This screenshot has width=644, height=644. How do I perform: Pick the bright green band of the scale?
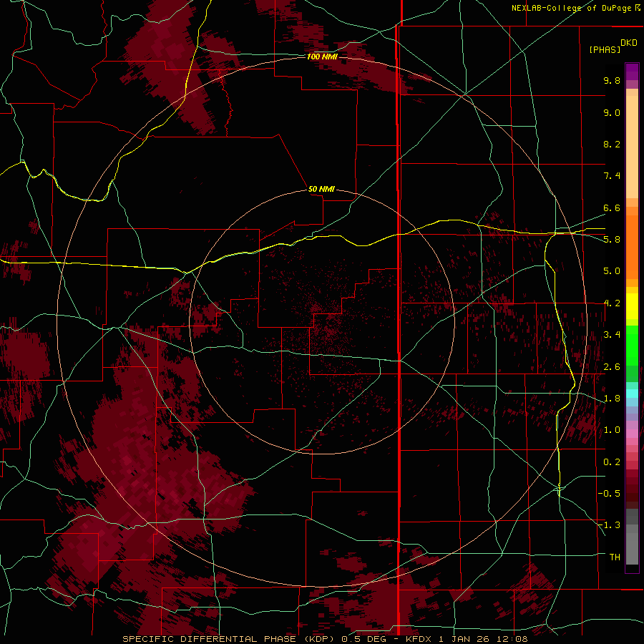point(632,345)
